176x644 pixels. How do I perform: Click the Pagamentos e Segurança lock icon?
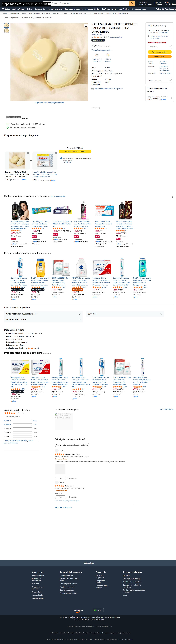(x=97, y=55)
